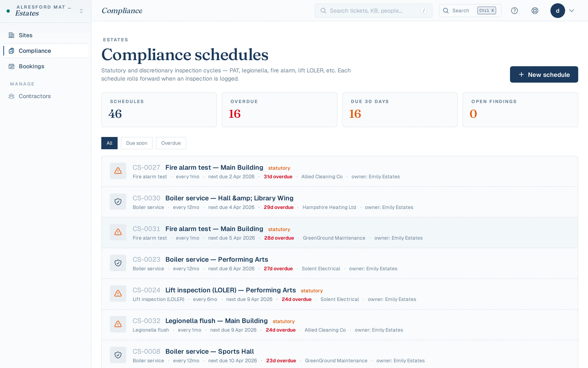Switch to the Overdue filter

click(171, 143)
